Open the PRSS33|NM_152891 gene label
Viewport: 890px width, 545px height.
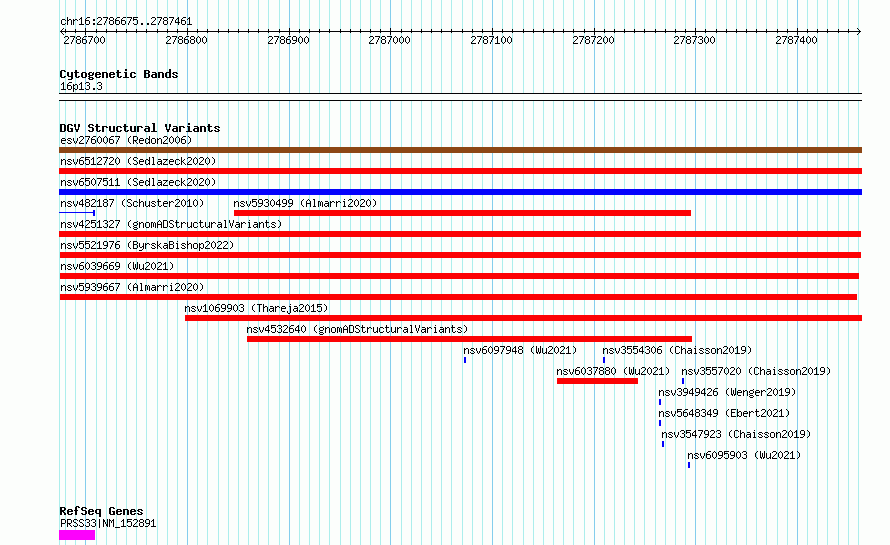[108, 523]
